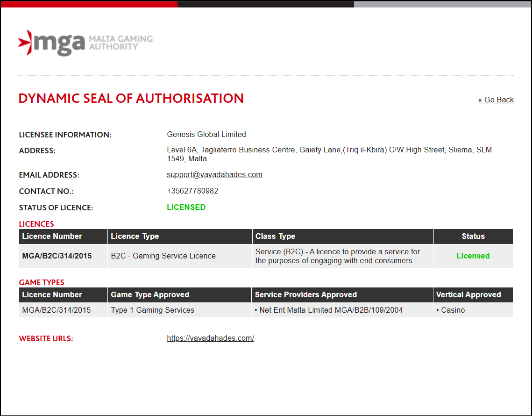Click the B2C - Gaming Service Licence cell
532x416 pixels.
coord(163,256)
